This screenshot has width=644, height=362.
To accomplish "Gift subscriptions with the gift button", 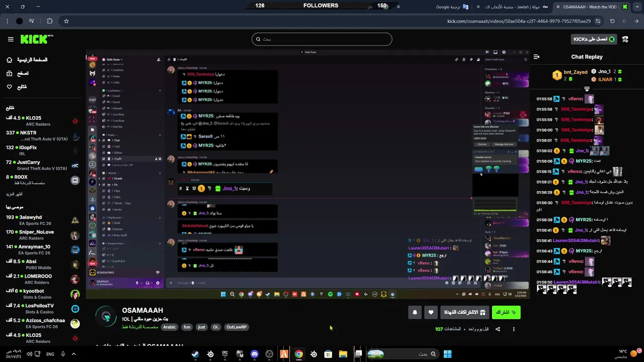I will tap(464, 312).
